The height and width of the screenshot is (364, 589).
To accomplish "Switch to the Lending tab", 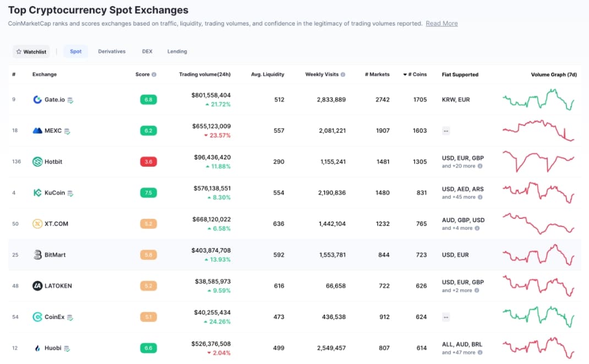I will pyautogui.click(x=177, y=51).
